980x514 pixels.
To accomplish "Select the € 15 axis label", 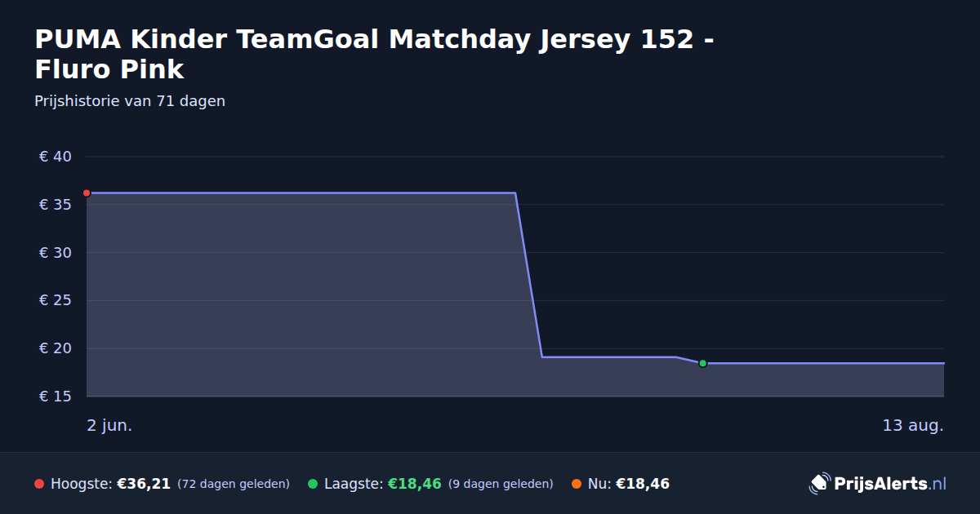I will click(56, 397).
